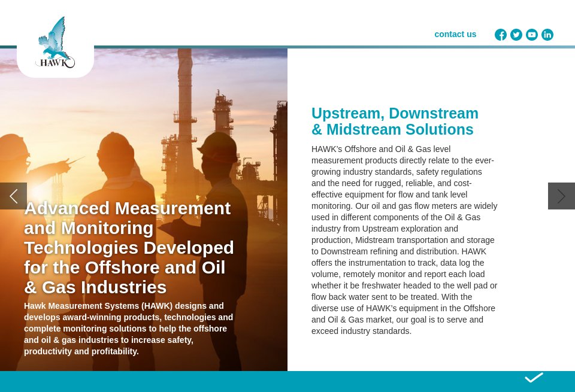Select the contact us menu item
The height and width of the screenshot is (392, 575).
click(x=455, y=34)
